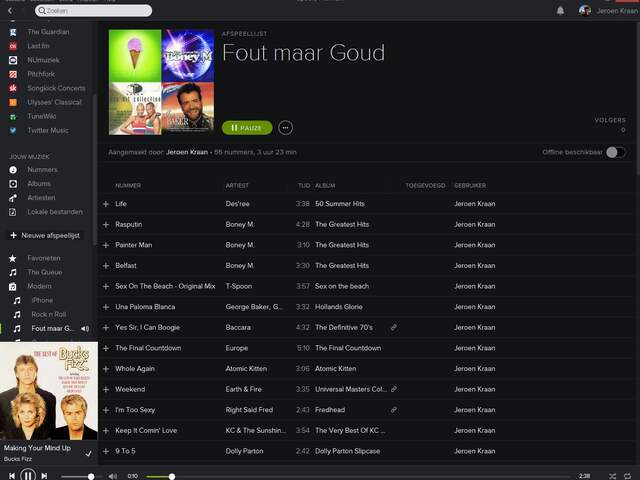Viewport: 640px width, 480px height.
Task: Open album The Final Countdown
Action: [x=348, y=348]
